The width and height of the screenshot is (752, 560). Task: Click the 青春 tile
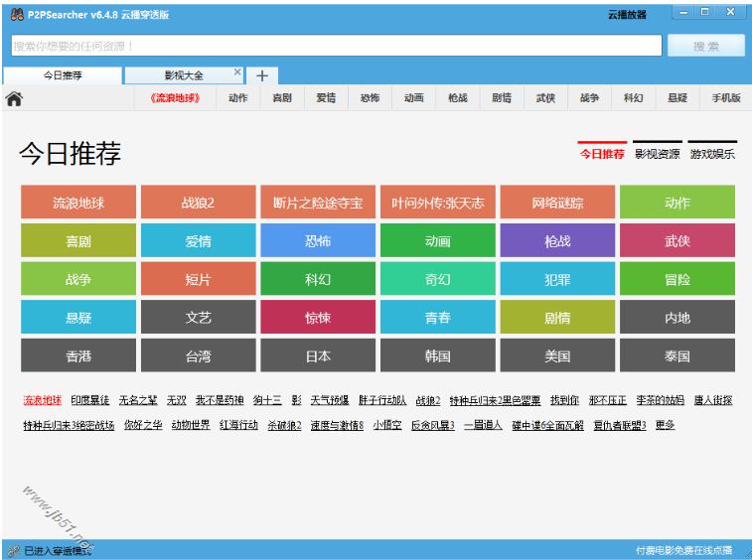[x=438, y=318]
